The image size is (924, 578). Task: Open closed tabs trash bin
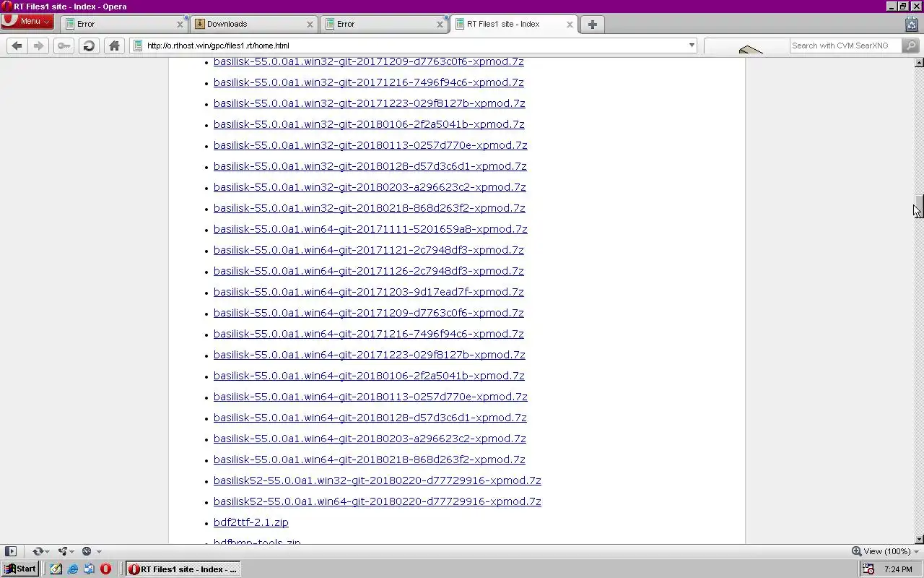pos(912,24)
